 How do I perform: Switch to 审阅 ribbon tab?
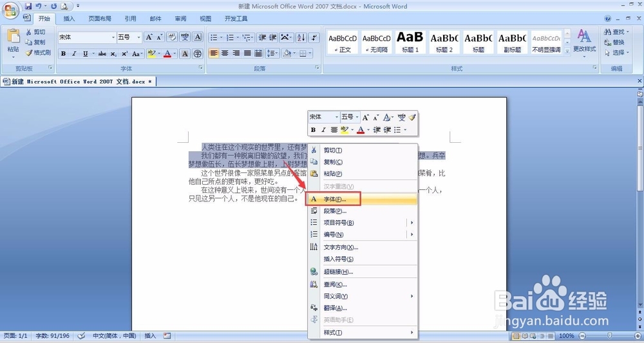tap(180, 19)
